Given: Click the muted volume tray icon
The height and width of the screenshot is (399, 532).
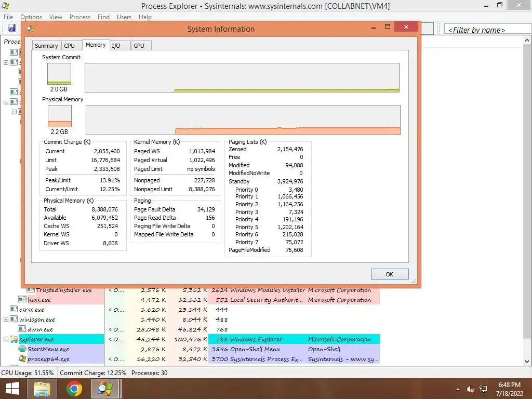Looking at the screenshot, I should click(x=470, y=389).
